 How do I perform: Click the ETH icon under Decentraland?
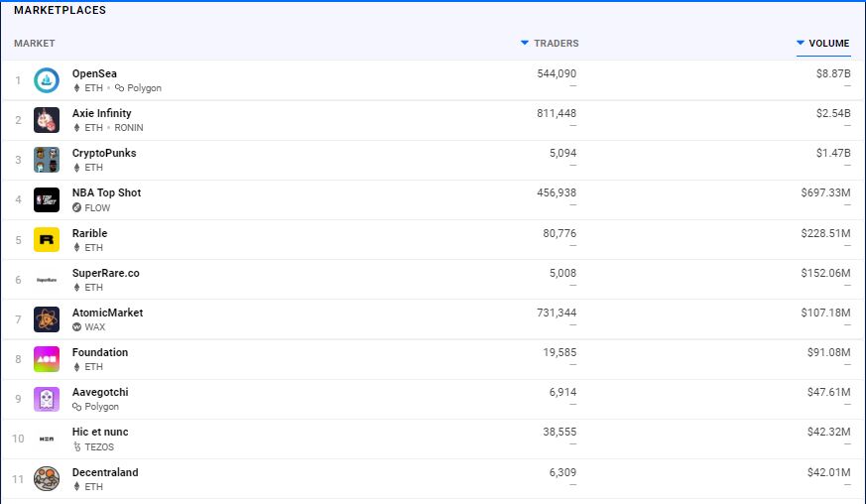[x=76, y=487]
